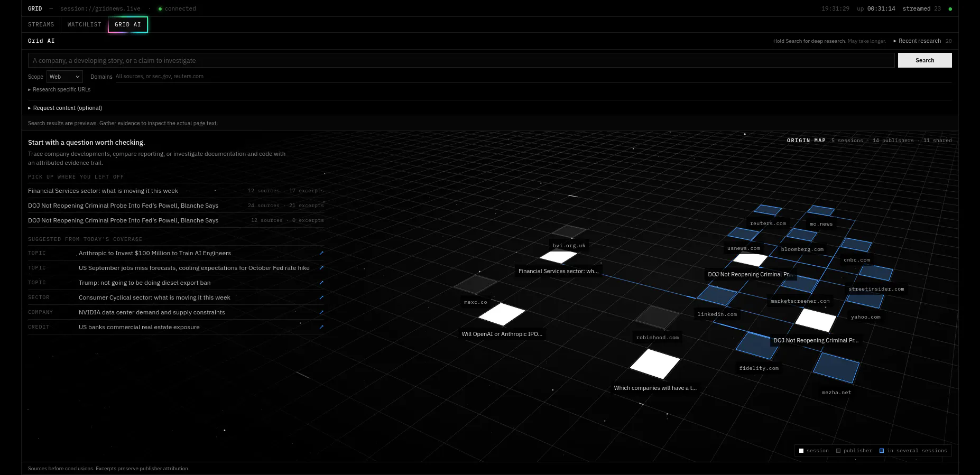The height and width of the screenshot is (475, 980).
Task: Click the Search button
Action: (x=925, y=60)
